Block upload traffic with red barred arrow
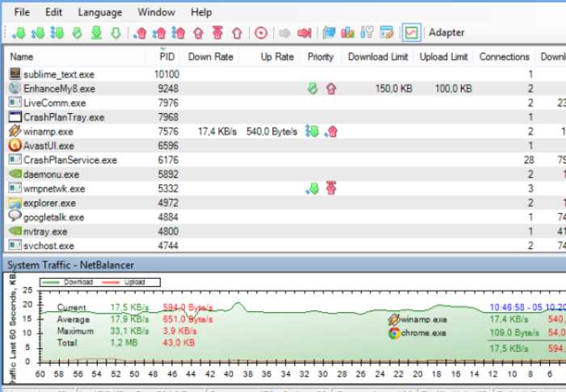 [218, 33]
